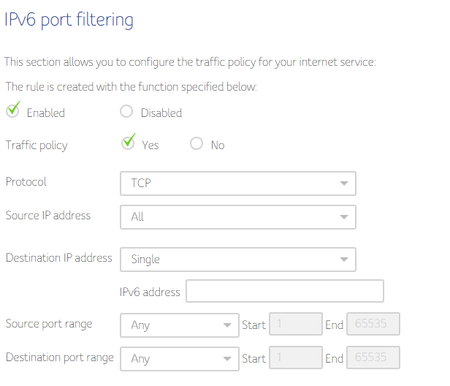The height and width of the screenshot is (386, 450).
Task: Click the Source port range End field
Action: click(x=373, y=324)
